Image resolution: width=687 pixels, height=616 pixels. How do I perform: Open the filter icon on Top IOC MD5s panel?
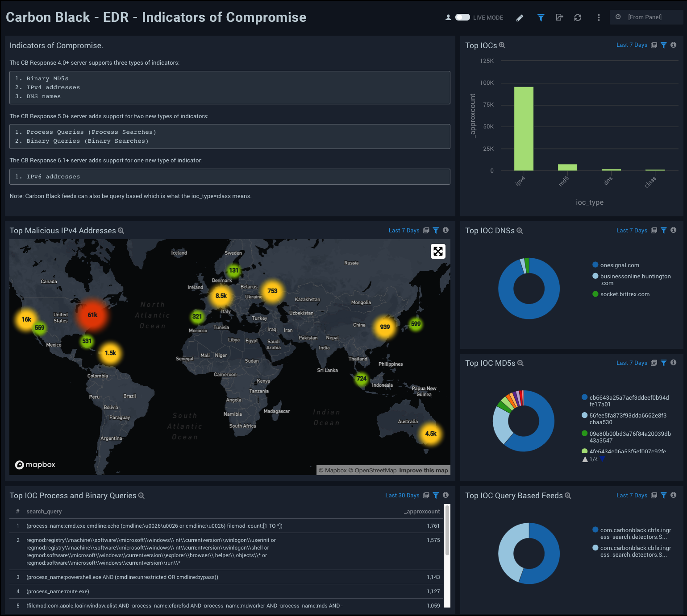coord(663,363)
